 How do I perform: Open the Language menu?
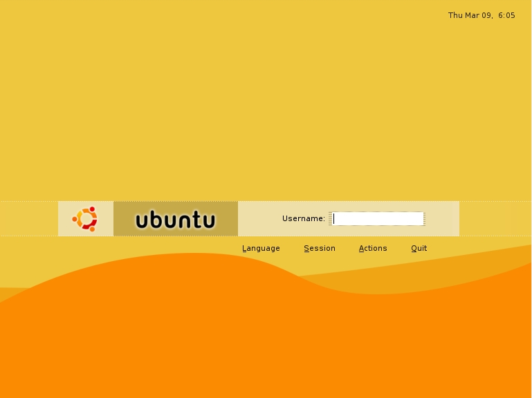click(x=261, y=249)
